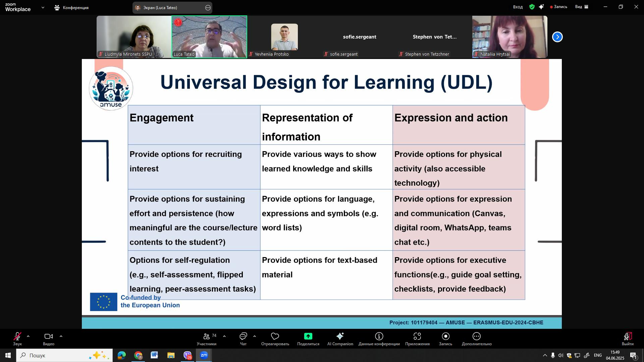This screenshot has width=644, height=362.
Task: Open Приложения apps panel
Action: pyautogui.click(x=417, y=339)
